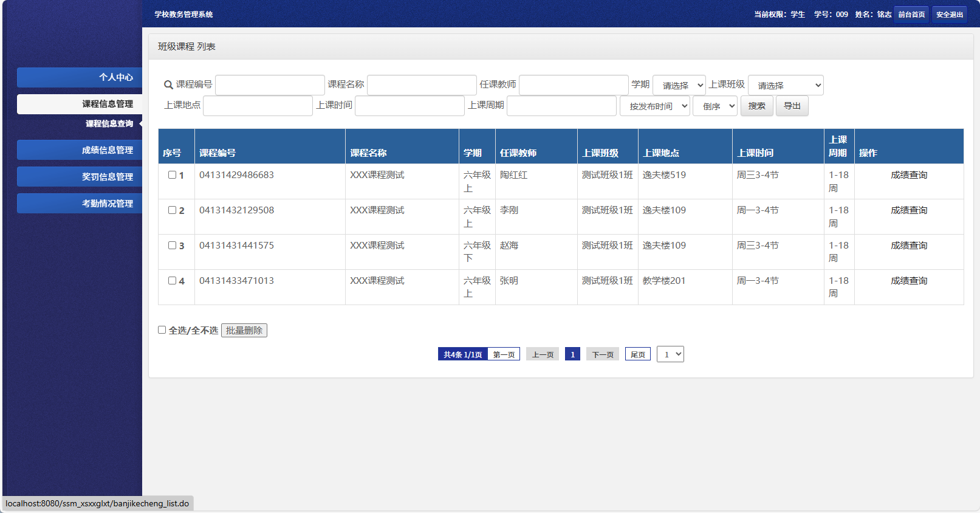Viewport: 980px width, 513px height.
Task: Click the 导出 button
Action: (792, 106)
